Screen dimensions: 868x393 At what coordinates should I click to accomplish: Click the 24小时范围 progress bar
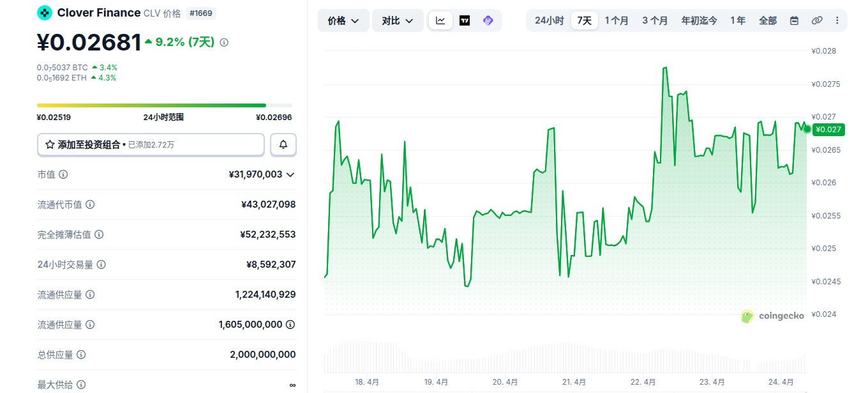(165, 105)
